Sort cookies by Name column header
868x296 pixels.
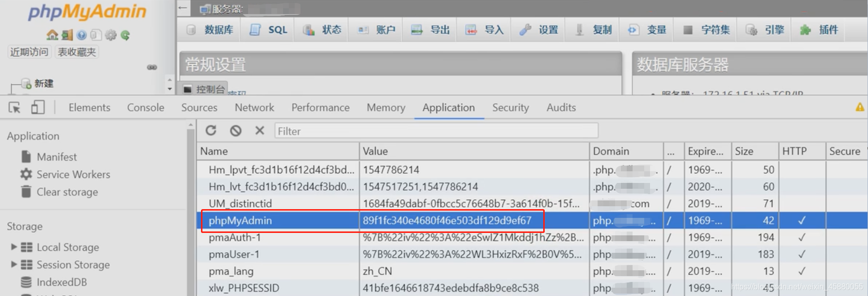pyautogui.click(x=278, y=151)
